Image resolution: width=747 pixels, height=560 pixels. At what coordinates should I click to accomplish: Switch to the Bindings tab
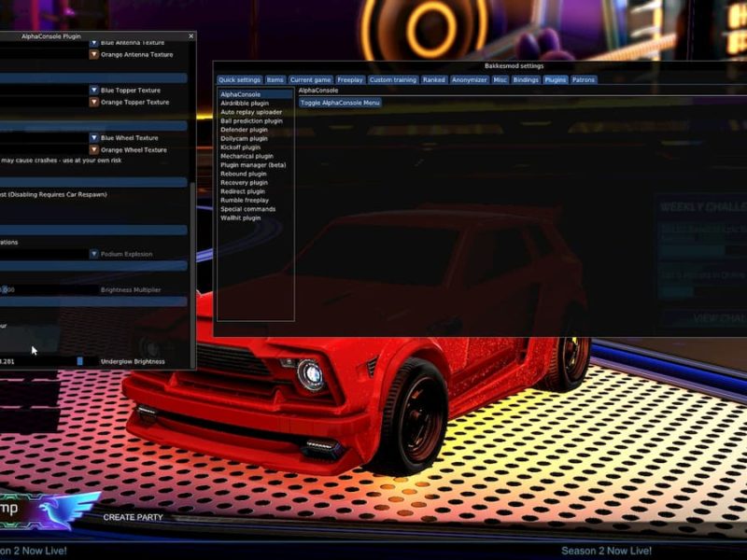tap(526, 79)
